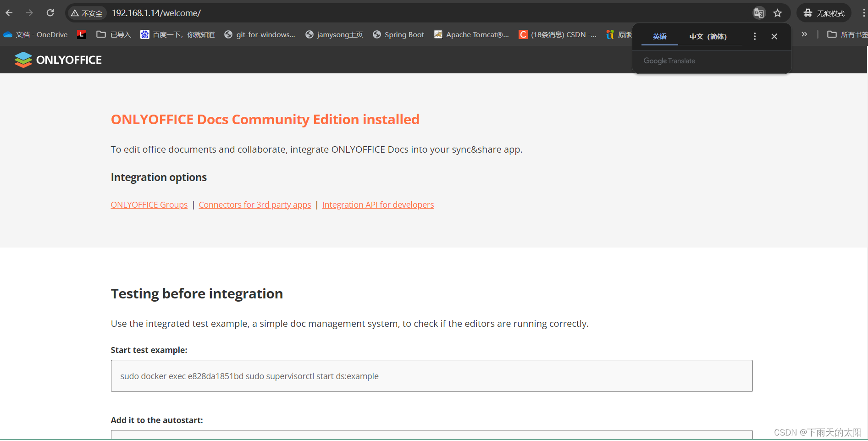Go back using the browser back arrow
The height and width of the screenshot is (441, 868).
click(x=9, y=13)
